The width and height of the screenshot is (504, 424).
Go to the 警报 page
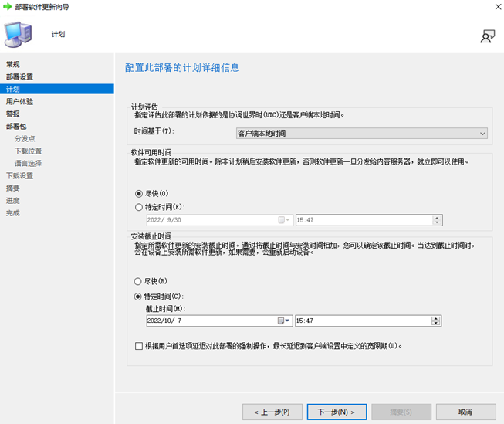(13, 114)
